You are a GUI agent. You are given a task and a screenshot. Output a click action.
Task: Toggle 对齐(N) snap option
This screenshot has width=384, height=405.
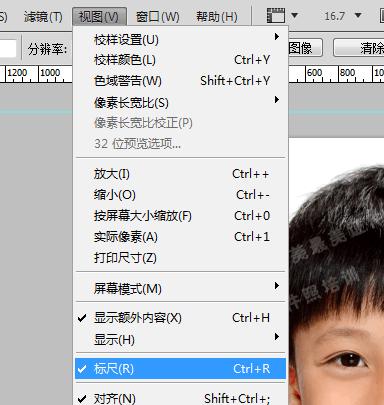pyautogui.click(x=181, y=398)
